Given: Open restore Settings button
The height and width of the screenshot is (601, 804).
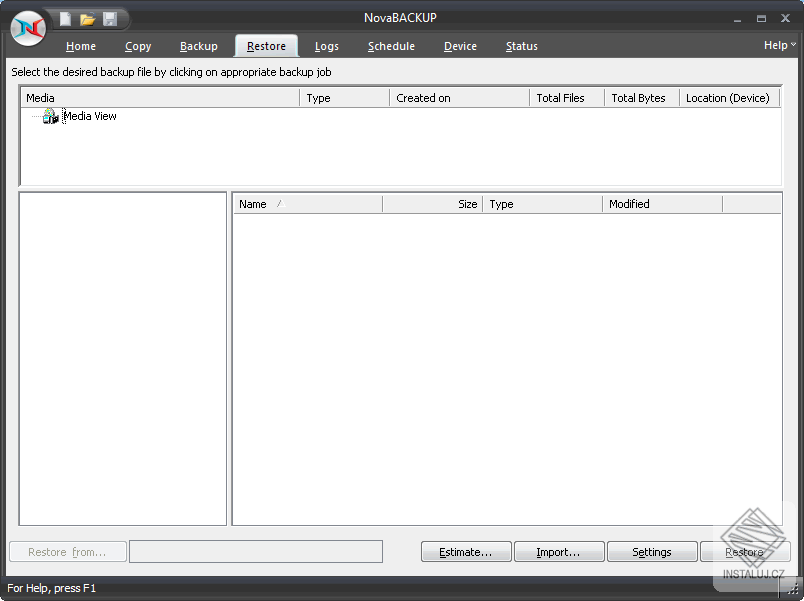Looking at the screenshot, I should coord(652,552).
